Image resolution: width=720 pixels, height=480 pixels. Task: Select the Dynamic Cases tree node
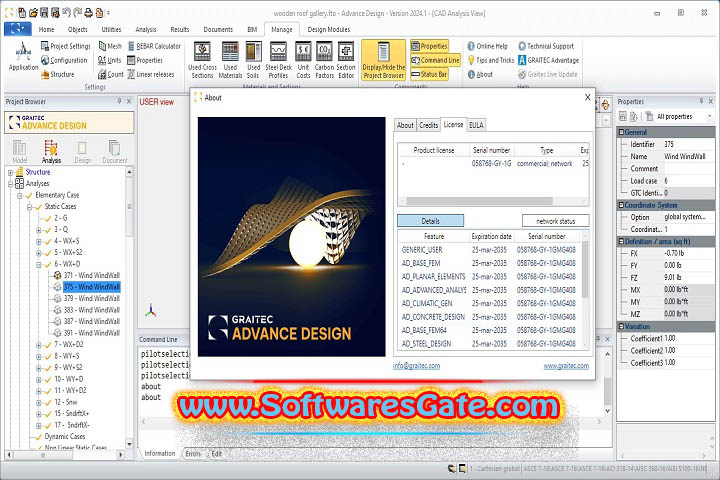point(65,437)
